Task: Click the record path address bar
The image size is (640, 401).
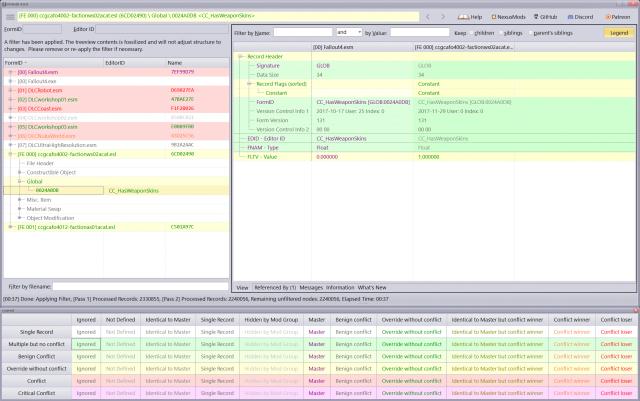Action: pyautogui.click(x=218, y=16)
